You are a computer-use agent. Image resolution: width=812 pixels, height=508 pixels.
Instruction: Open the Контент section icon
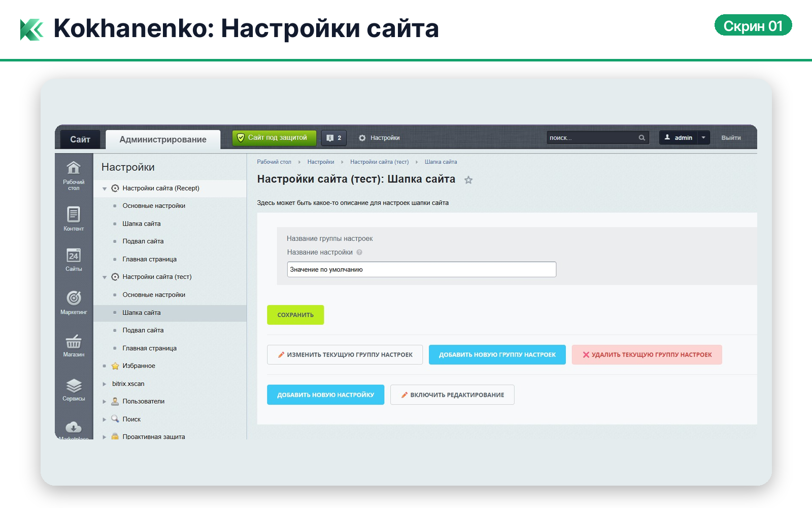click(x=74, y=215)
